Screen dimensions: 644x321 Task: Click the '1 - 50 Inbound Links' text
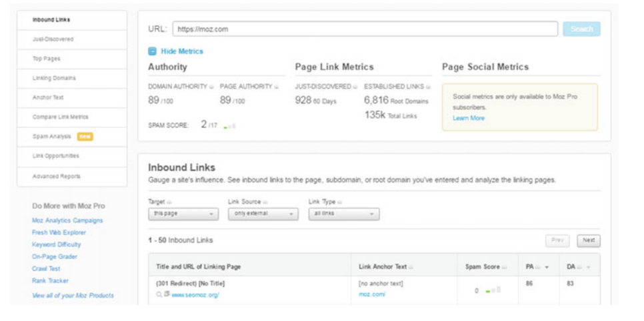(x=181, y=240)
